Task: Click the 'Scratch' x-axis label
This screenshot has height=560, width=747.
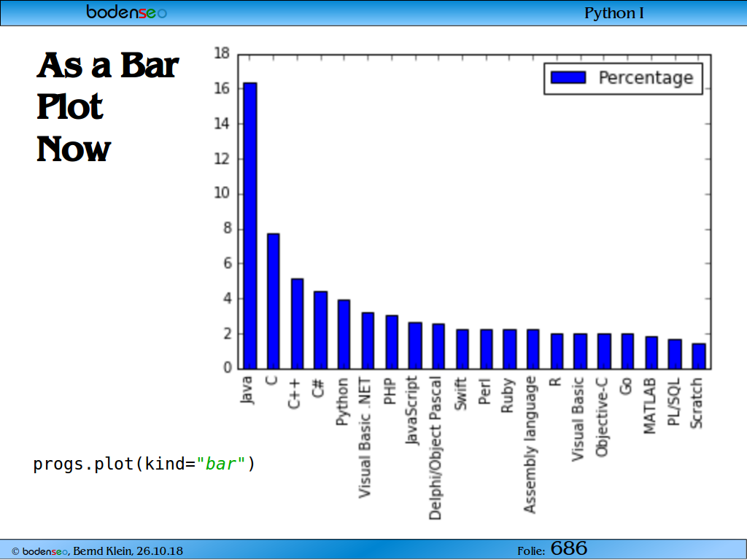Action: point(696,402)
